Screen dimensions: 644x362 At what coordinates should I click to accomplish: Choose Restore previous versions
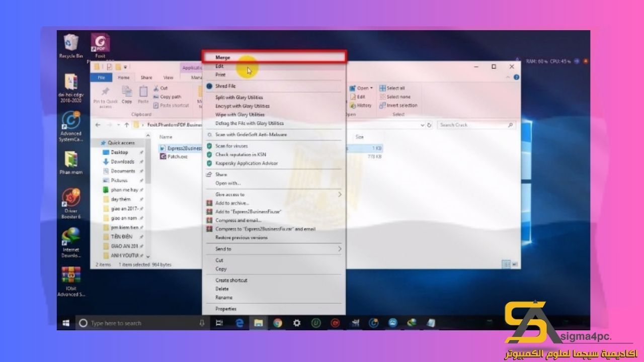click(274, 237)
